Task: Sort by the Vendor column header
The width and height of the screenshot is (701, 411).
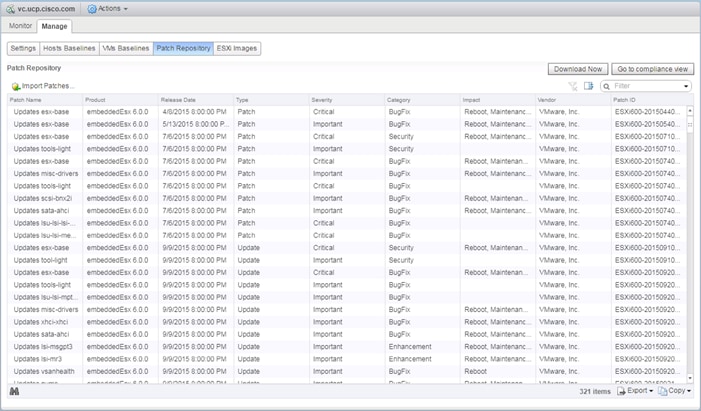Action: click(574, 100)
